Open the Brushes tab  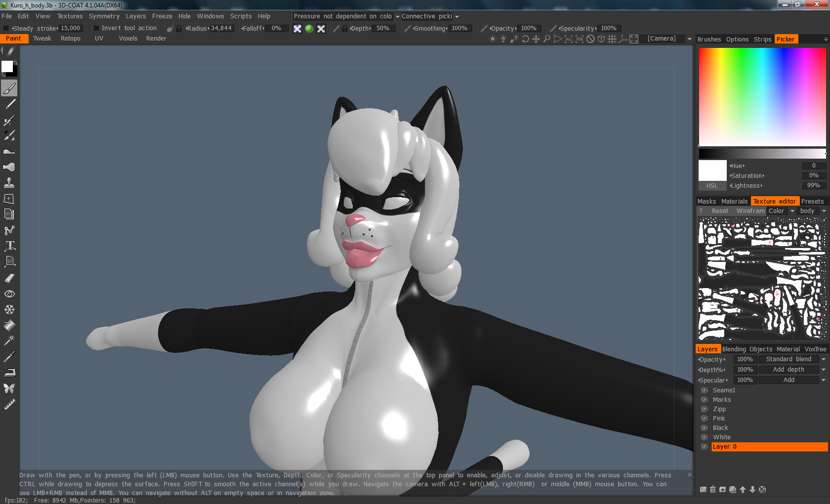point(709,40)
